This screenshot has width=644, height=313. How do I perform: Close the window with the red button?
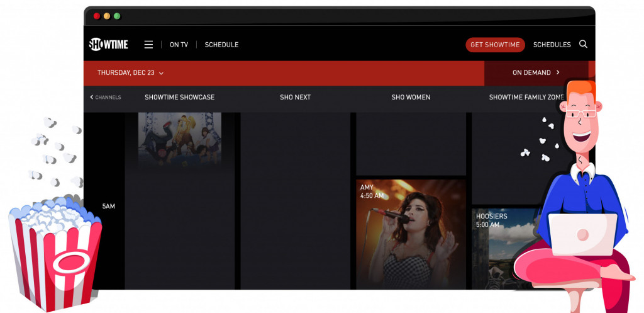coord(96,16)
